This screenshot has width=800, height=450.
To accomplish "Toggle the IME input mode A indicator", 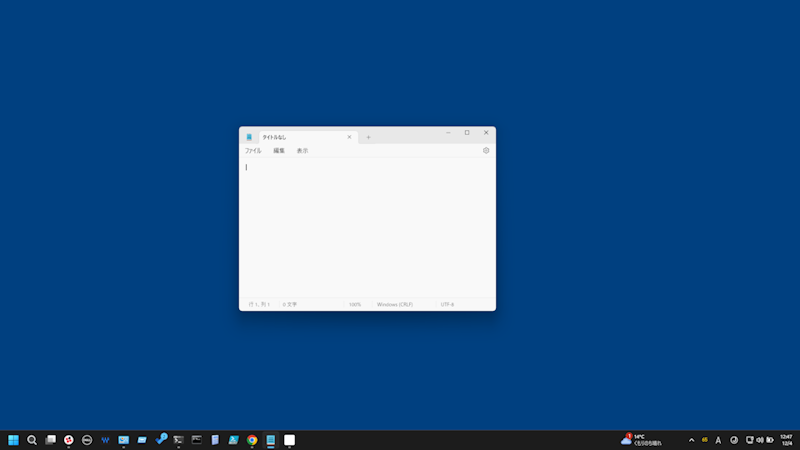I will 718,440.
